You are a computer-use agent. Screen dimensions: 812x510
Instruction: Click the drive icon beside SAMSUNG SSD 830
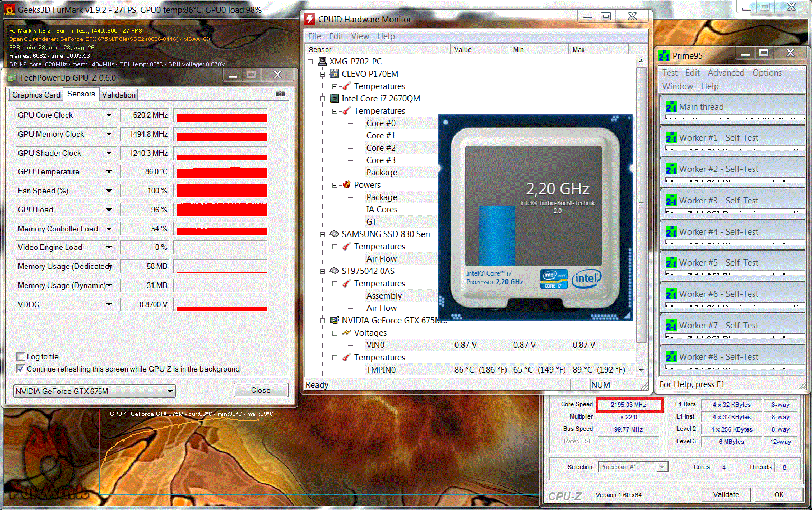pyautogui.click(x=335, y=234)
